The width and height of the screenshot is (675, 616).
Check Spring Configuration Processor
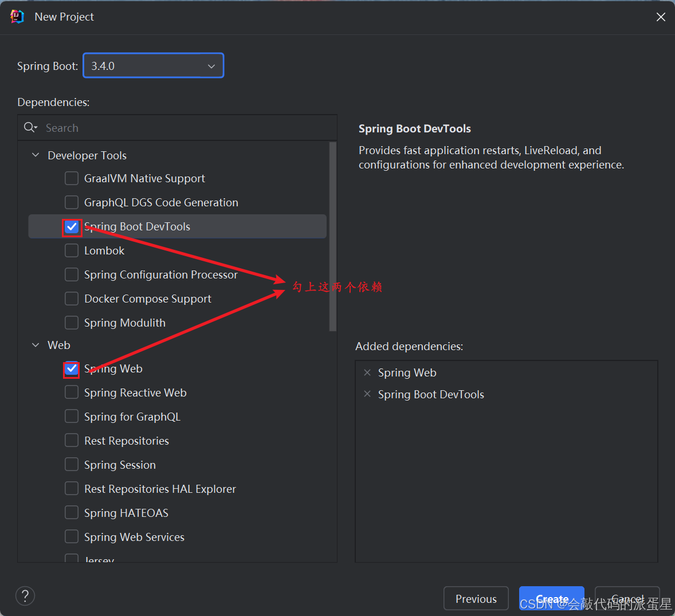72,274
